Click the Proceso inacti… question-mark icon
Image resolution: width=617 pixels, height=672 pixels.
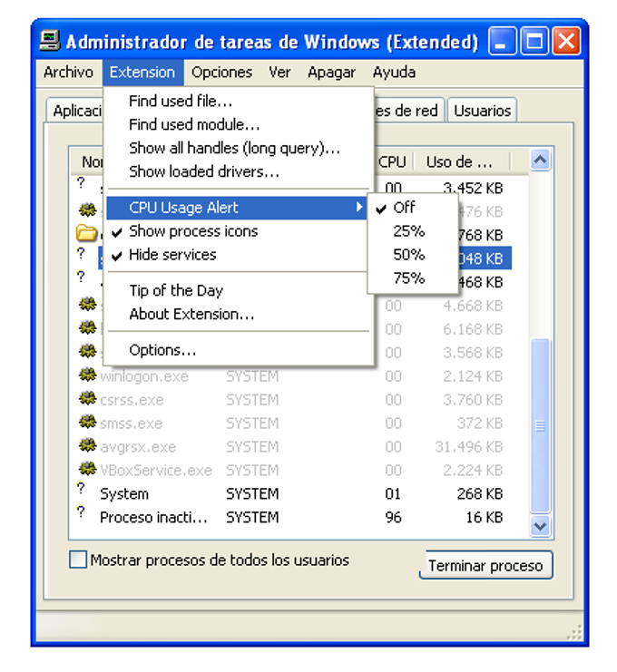click(81, 512)
